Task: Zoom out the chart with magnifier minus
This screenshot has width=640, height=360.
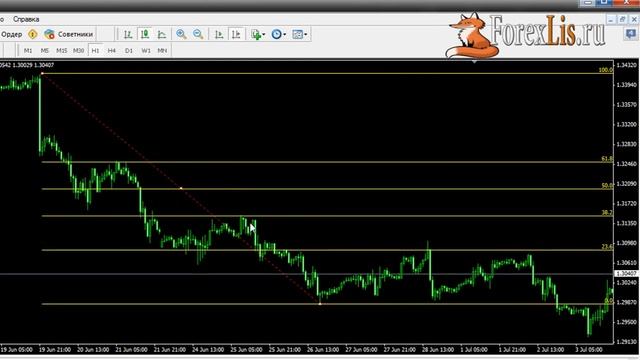Action: [x=198, y=34]
